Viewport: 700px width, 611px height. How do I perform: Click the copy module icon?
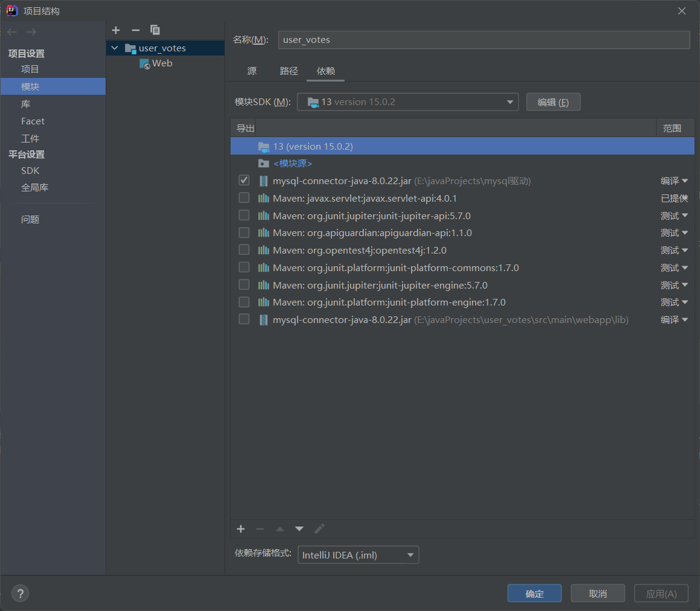point(154,30)
